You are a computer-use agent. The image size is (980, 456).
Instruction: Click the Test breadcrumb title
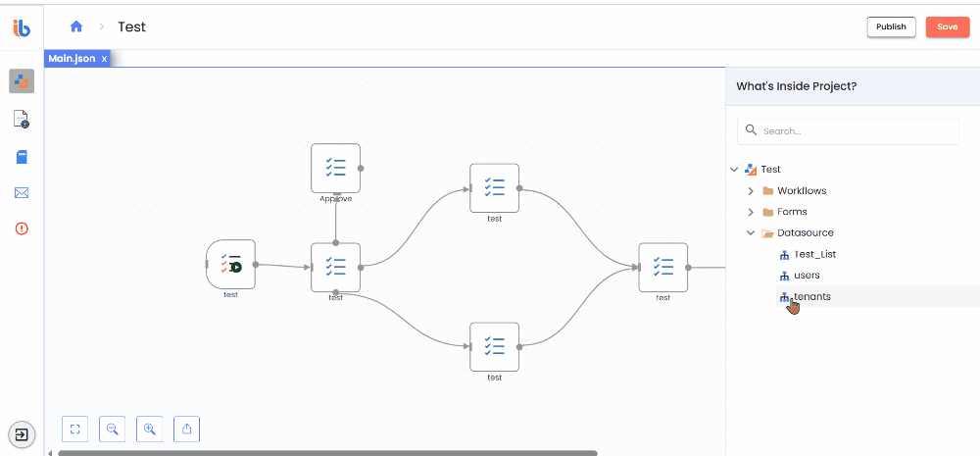[131, 26]
